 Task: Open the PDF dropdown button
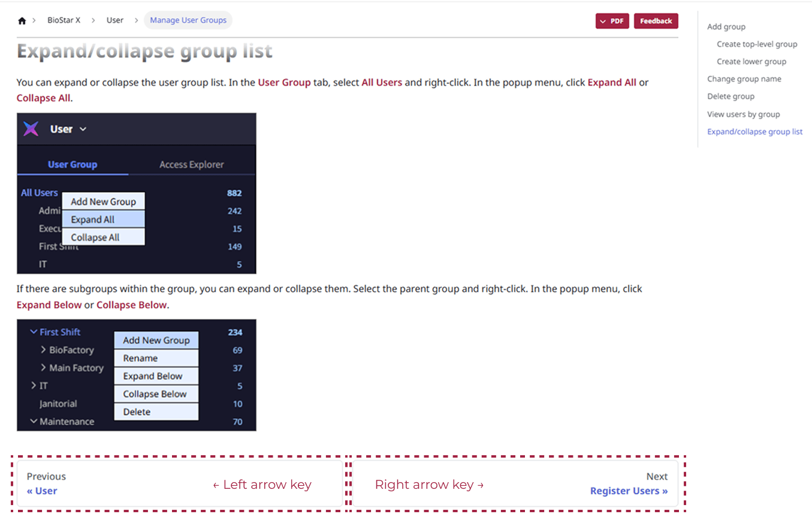pos(612,21)
